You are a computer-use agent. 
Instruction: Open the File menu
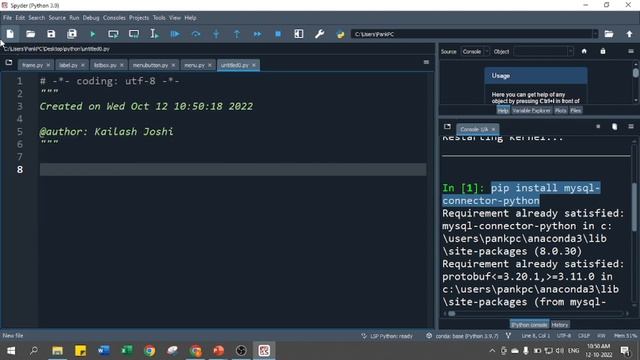click(x=7, y=18)
